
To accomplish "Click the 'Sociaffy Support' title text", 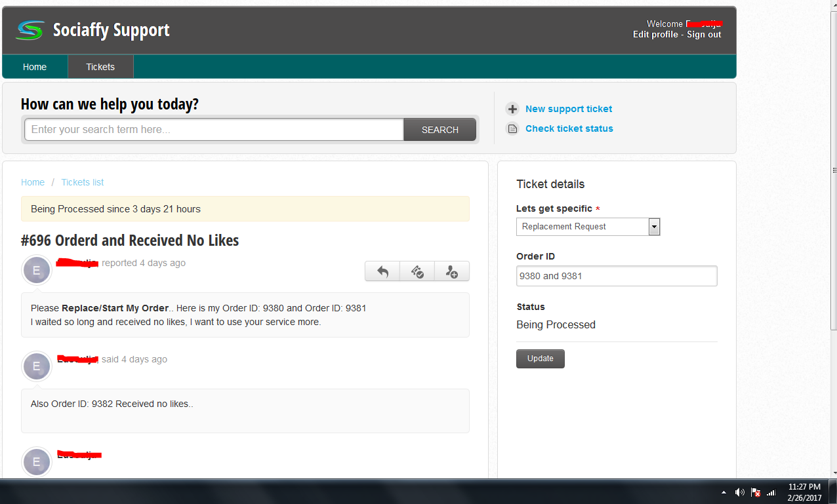I will (x=111, y=30).
